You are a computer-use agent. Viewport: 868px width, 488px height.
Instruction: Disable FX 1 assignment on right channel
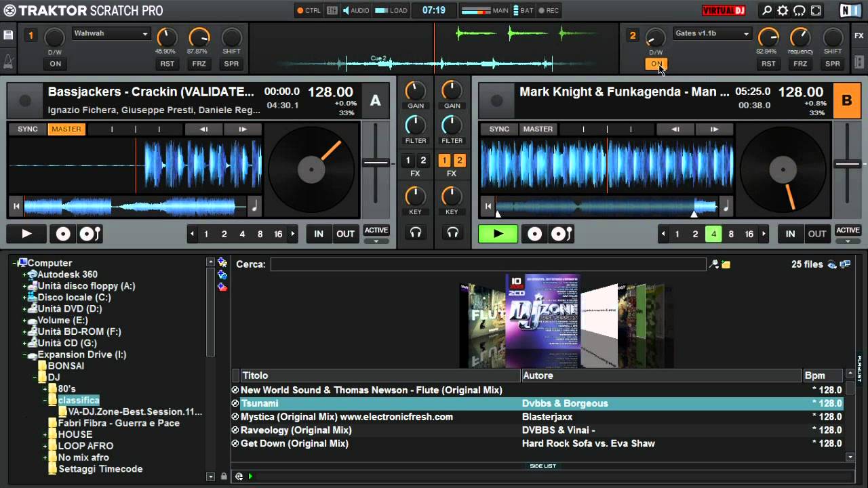click(445, 161)
